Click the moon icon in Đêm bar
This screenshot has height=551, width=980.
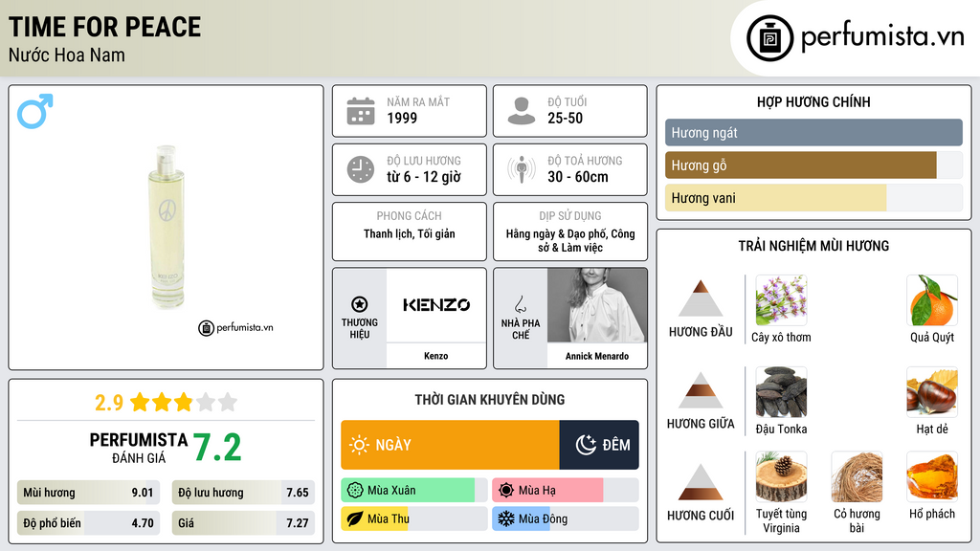[x=586, y=445]
